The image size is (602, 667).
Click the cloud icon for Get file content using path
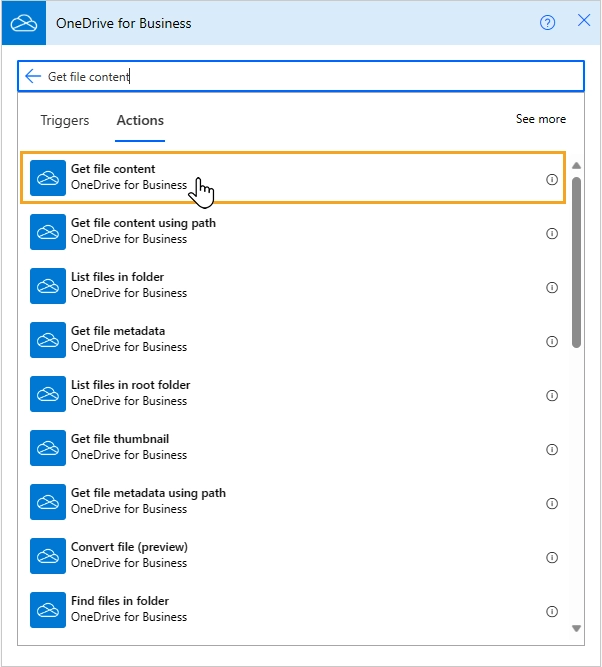click(x=48, y=232)
